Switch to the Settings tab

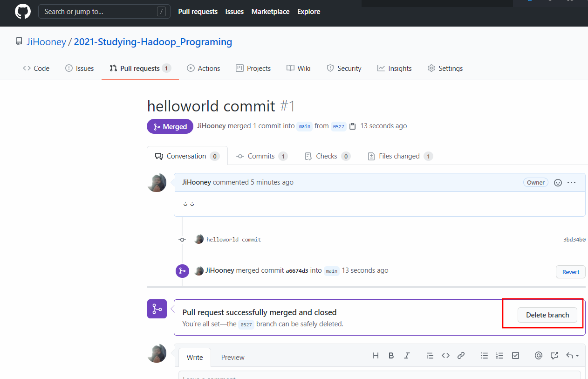pyautogui.click(x=445, y=68)
